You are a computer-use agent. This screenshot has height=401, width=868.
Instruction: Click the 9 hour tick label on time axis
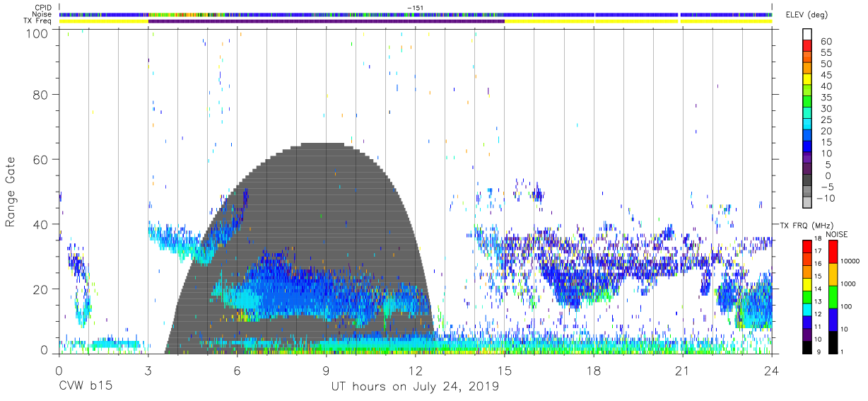(326, 370)
